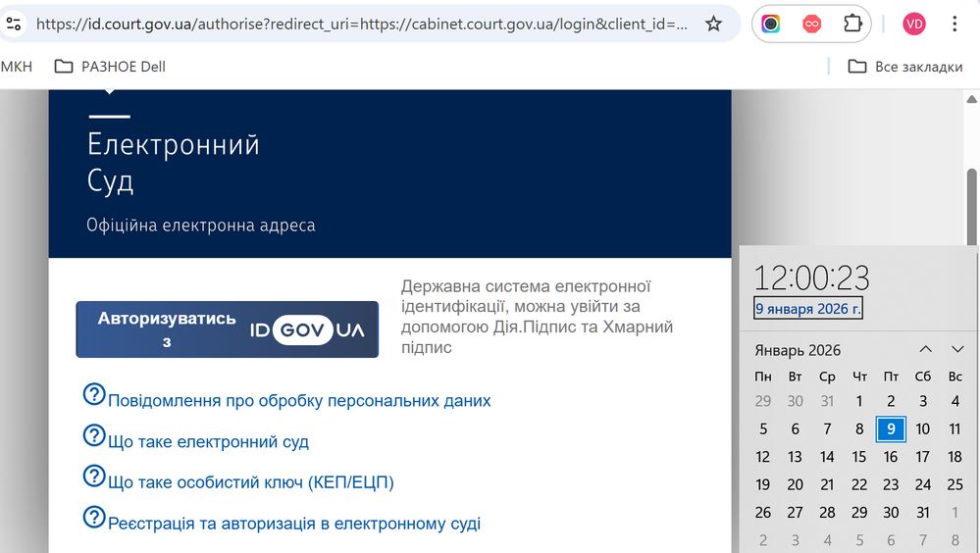The width and height of the screenshot is (980, 553).
Task: Click the Державна система електронної ідентифікації description
Action: pyautogui.click(x=537, y=317)
